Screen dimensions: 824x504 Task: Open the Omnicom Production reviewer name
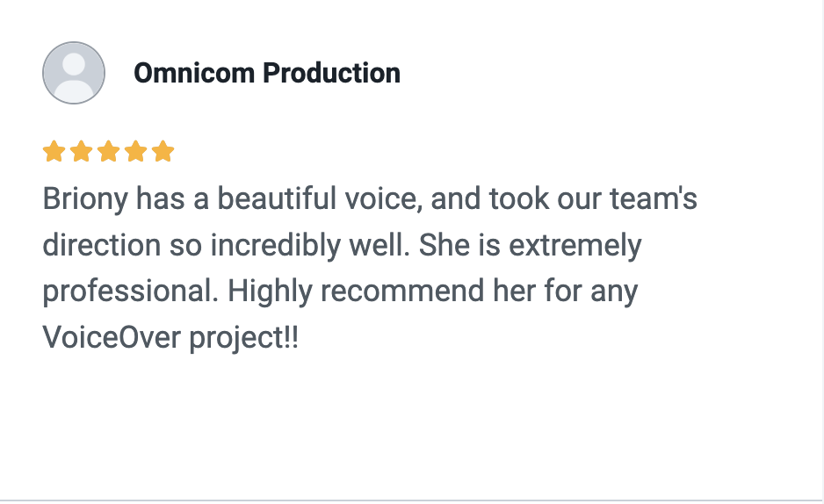click(x=266, y=73)
